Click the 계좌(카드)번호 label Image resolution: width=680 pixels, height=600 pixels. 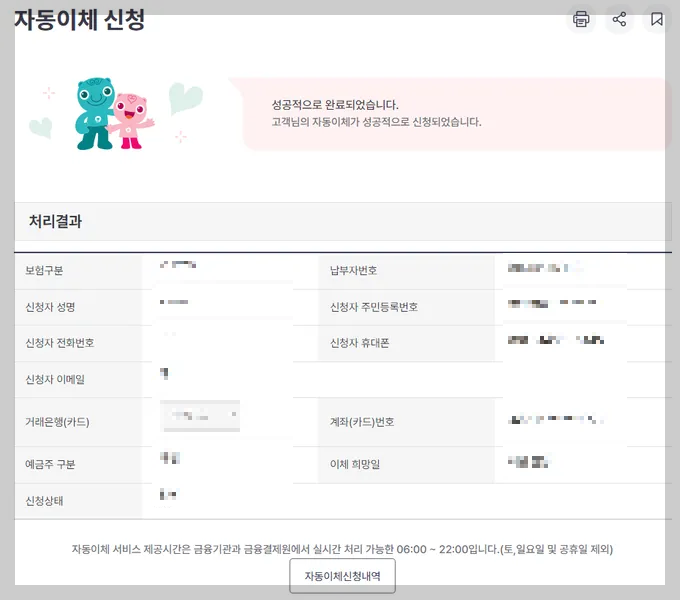(362, 422)
